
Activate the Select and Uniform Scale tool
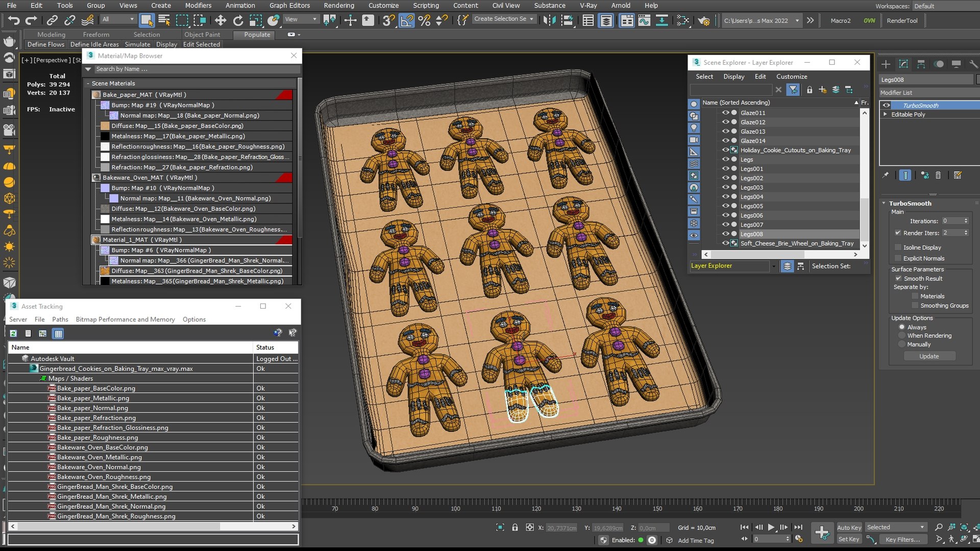[256, 20]
